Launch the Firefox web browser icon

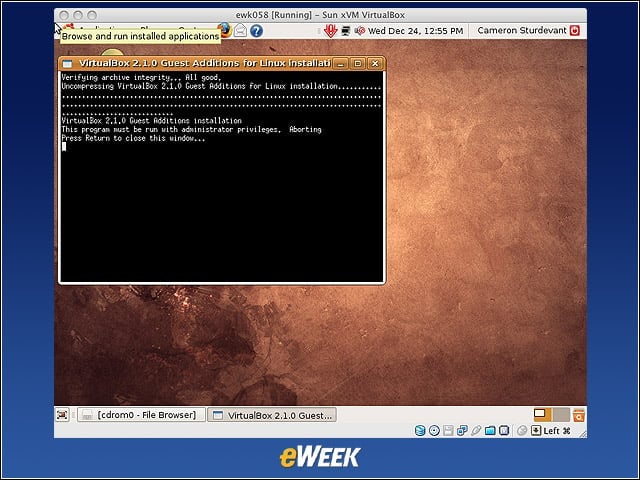click(x=225, y=30)
